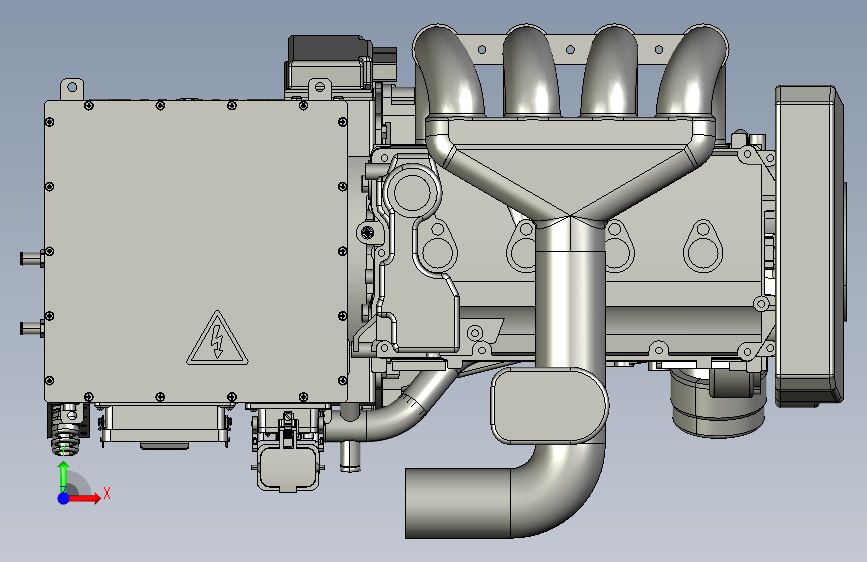
Task: Select the top-left mounting tab with hole
Action: point(72,89)
